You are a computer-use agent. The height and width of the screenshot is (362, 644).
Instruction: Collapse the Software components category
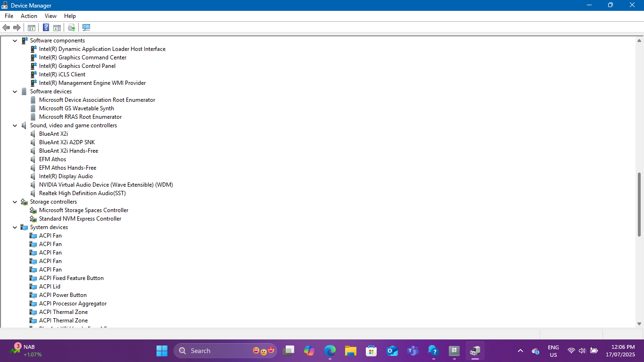point(15,41)
